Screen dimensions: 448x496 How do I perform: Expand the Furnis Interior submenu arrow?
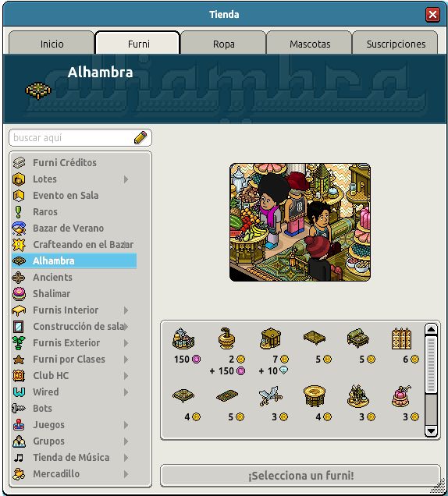[x=126, y=310]
